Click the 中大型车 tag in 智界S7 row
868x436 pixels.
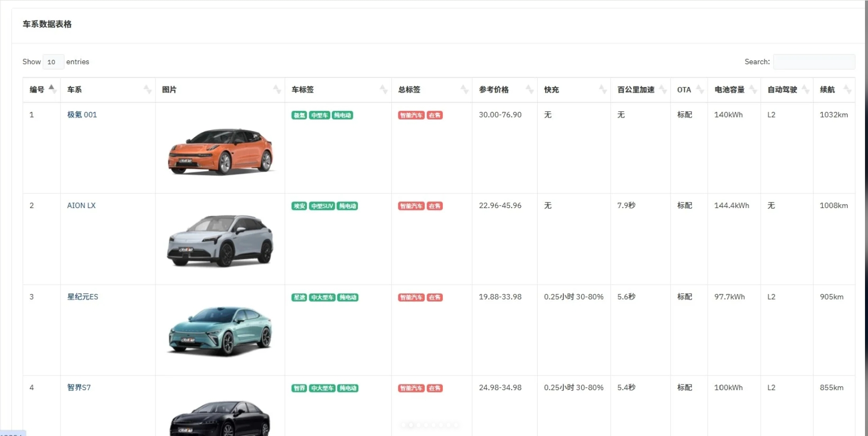(322, 388)
